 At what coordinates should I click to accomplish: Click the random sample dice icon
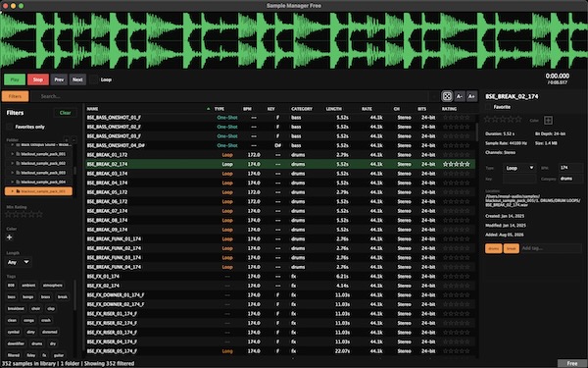point(447,96)
